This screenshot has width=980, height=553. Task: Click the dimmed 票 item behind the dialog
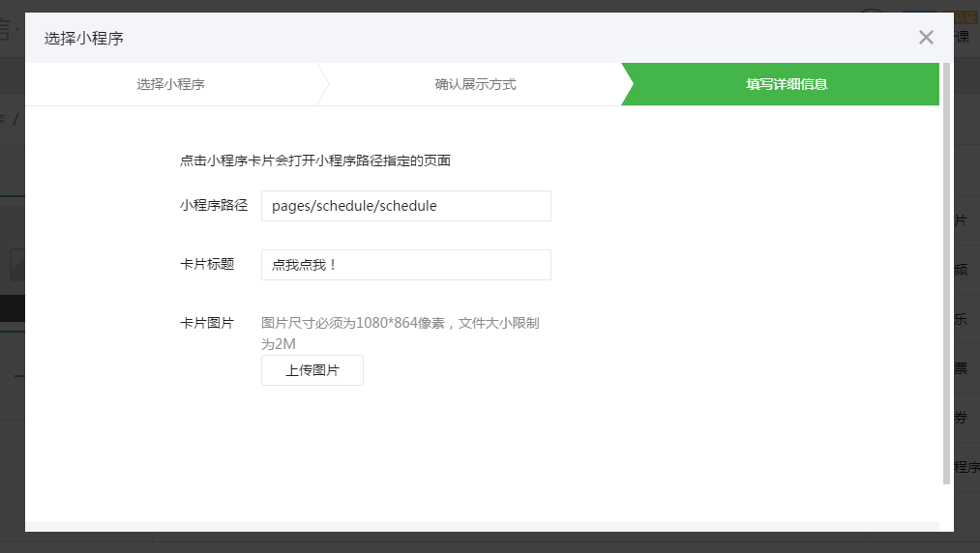pyautogui.click(x=961, y=367)
